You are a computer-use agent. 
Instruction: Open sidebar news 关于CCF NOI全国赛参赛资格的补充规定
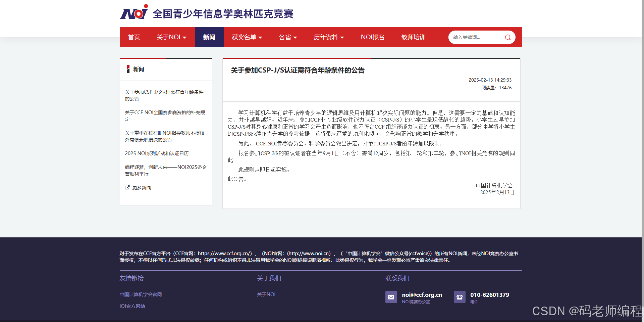165,116
